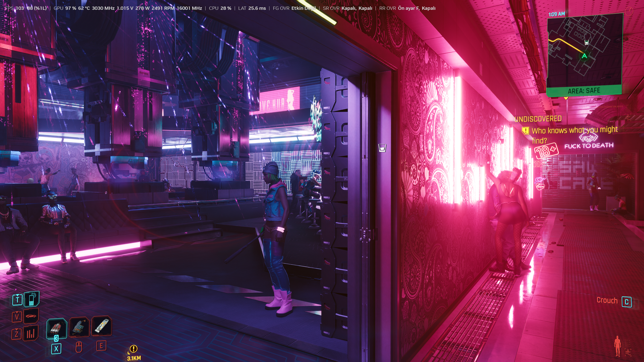Click the CPU 28 % usage readout
This screenshot has width=644, height=362.
click(220, 8)
